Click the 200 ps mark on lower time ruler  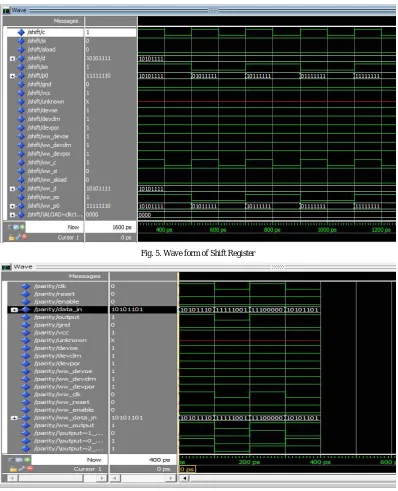[x=249, y=462]
